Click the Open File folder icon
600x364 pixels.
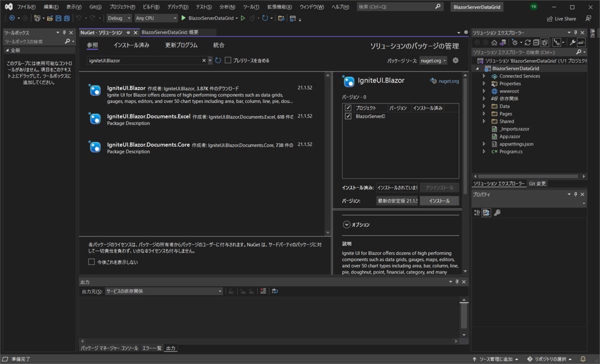pyautogui.click(x=49, y=18)
